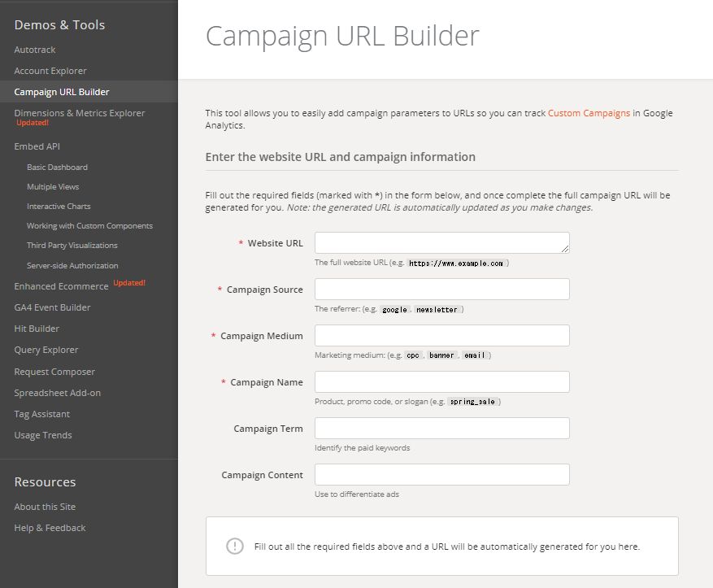The height and width of the screenshot is (588, 713).
Task: Click the 'spring_sale' example code
Action: (472, 402)
